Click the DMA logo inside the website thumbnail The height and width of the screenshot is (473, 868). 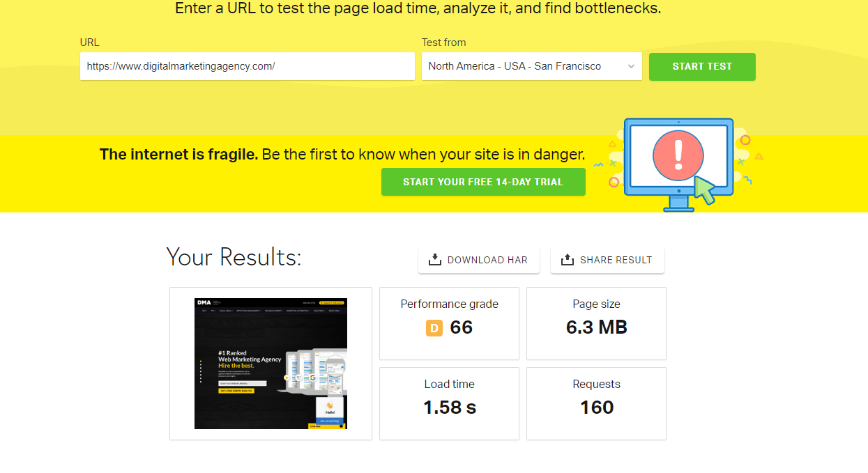coord(204,303)
